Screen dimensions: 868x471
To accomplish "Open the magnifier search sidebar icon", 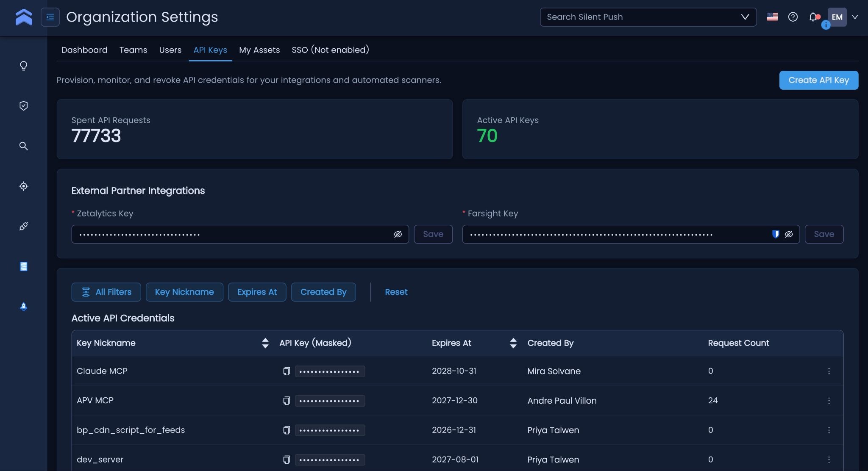I will 24,146.
